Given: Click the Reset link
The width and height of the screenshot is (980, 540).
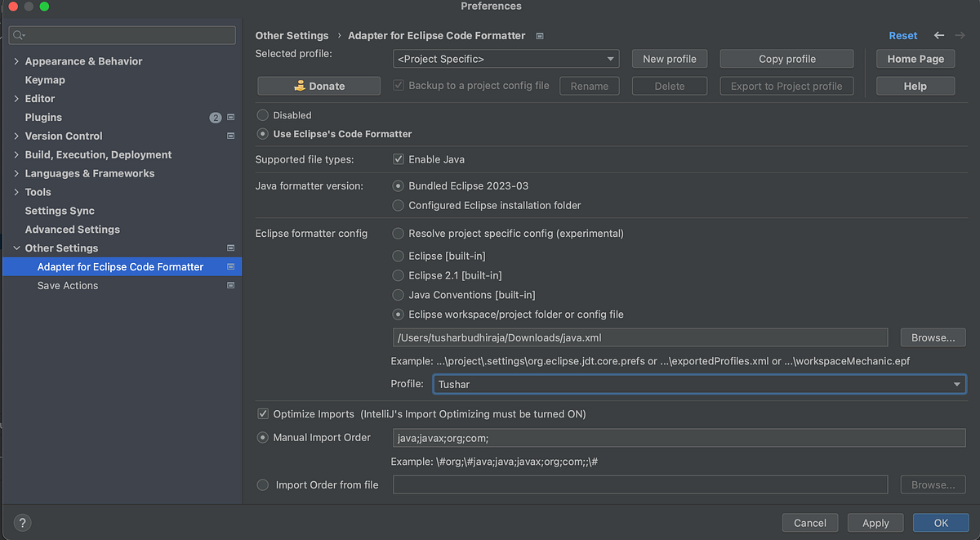Looking at the screenshot, I should pyautogui.click(x=902, y=35).
